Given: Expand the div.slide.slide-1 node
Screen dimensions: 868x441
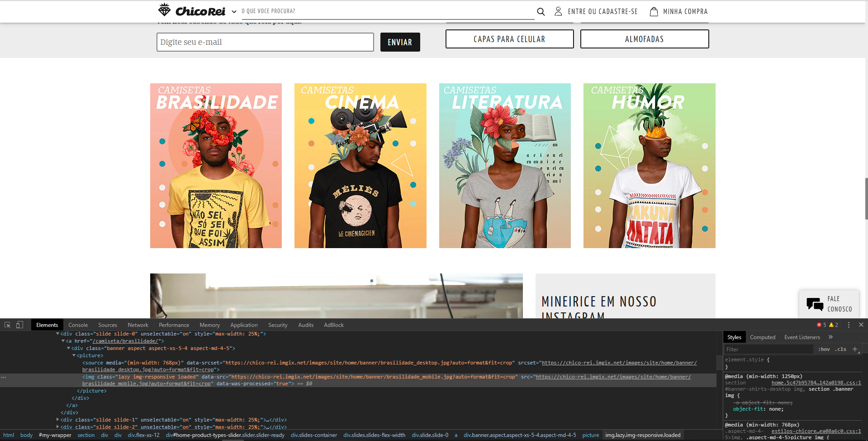Looking at the screenshot, I should pyautogui.click(x=57, y=420).
